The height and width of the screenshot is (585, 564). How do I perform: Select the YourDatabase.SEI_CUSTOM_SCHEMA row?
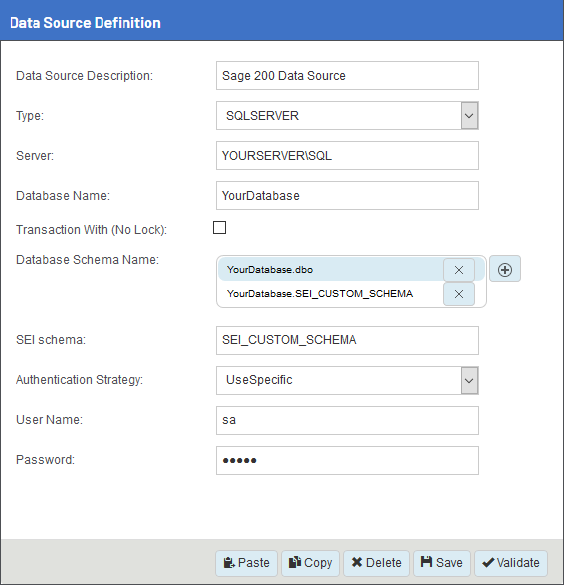point(330,294)
